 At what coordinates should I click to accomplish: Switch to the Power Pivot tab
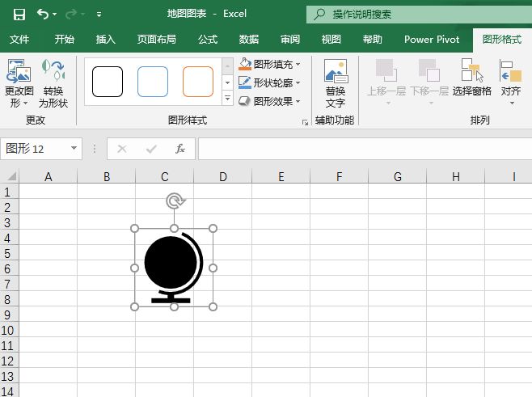pyautogui.click(x=432, y=40)
